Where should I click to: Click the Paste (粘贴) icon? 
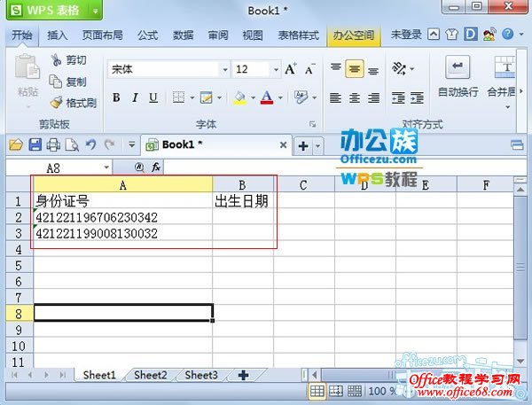pyautogui.click(x=27, y=67)
